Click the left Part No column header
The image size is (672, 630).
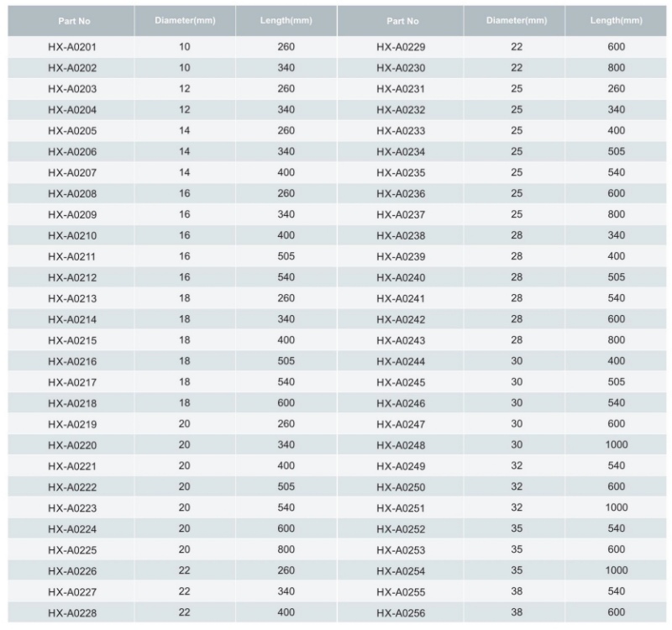coord(74,21)
